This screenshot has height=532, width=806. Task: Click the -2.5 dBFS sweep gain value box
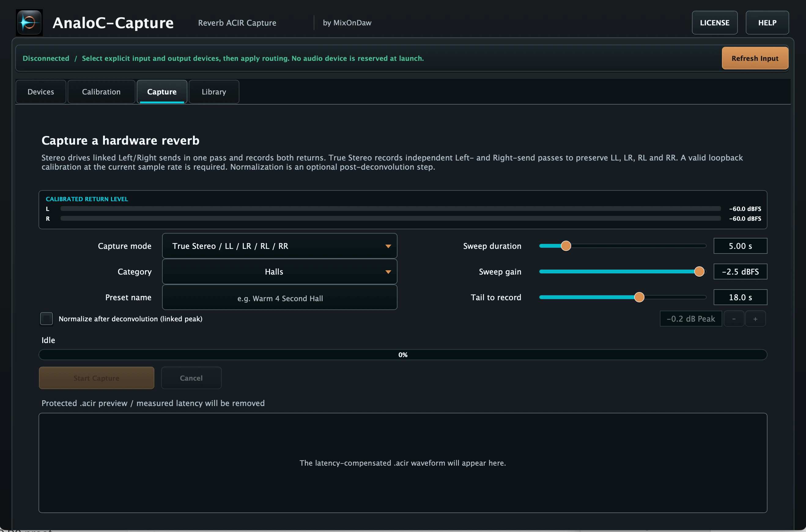[740, 272]
